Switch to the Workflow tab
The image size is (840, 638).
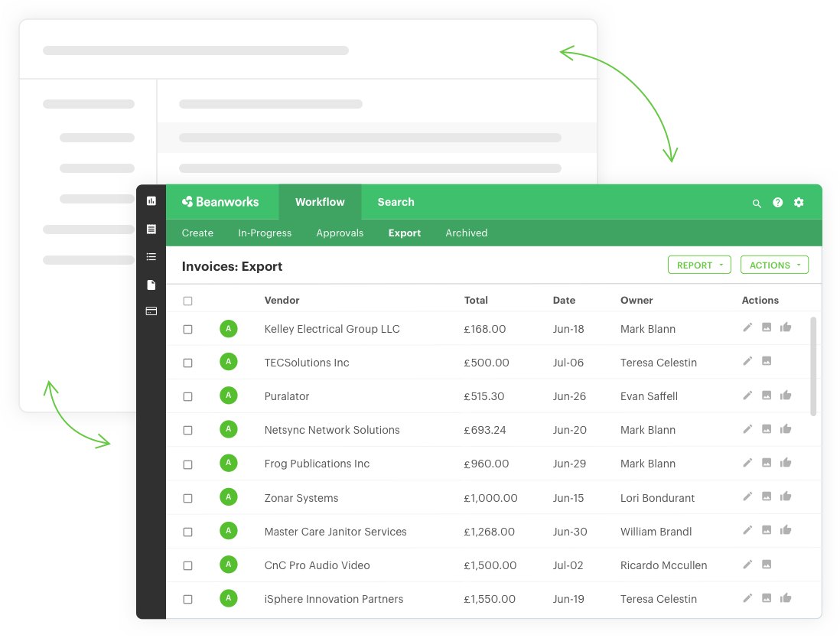[320, 202]
